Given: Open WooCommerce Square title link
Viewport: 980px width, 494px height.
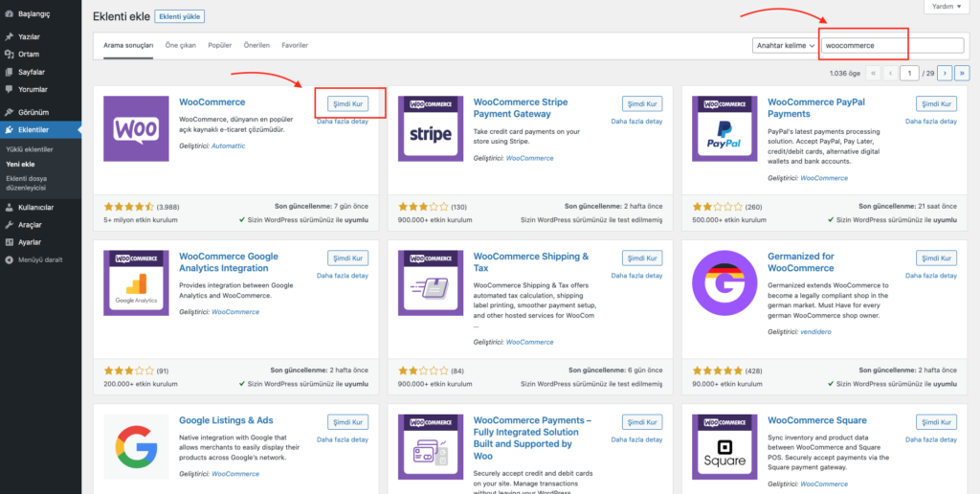Looking at the screenshot, I should pyautogui.click(x=817, y=420).
